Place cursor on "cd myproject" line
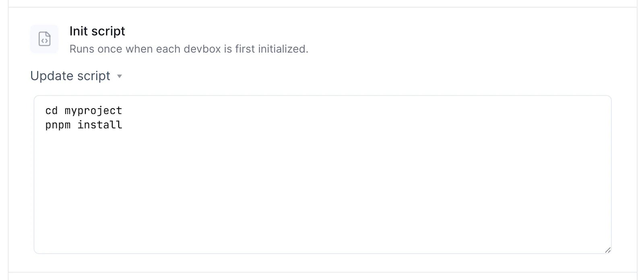 click(84, 111)
